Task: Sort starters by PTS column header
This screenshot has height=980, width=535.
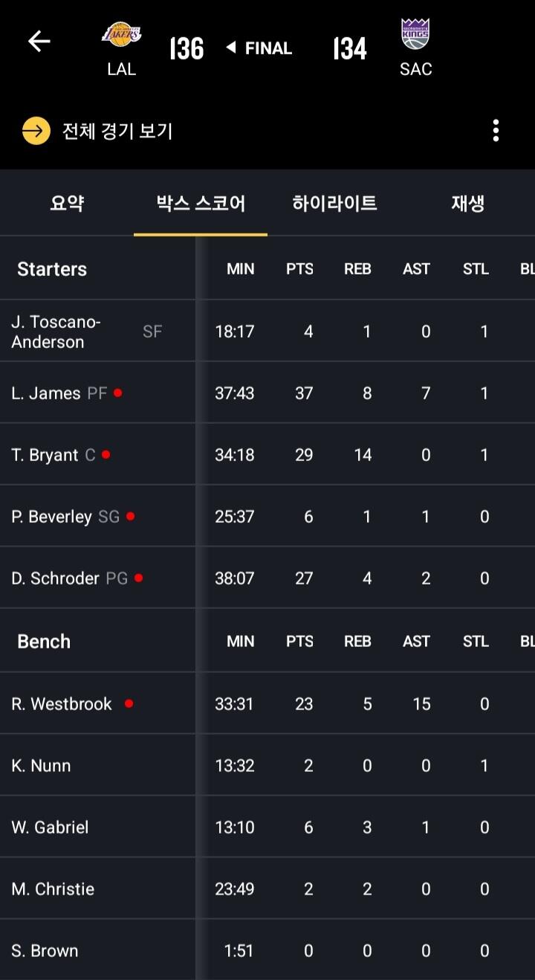Action: point(299,269)
